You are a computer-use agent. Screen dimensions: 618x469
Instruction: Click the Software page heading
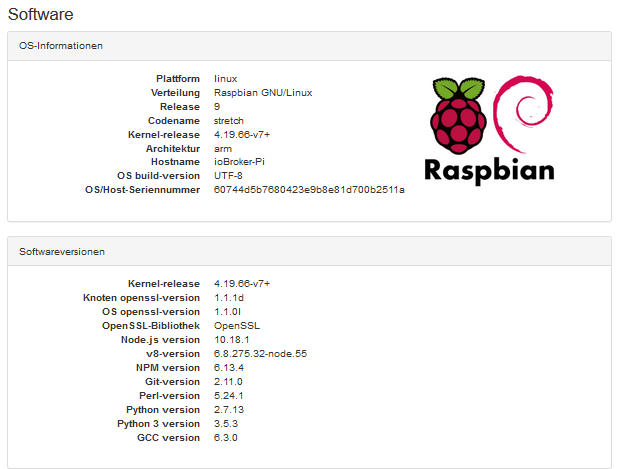pos(41,14)
